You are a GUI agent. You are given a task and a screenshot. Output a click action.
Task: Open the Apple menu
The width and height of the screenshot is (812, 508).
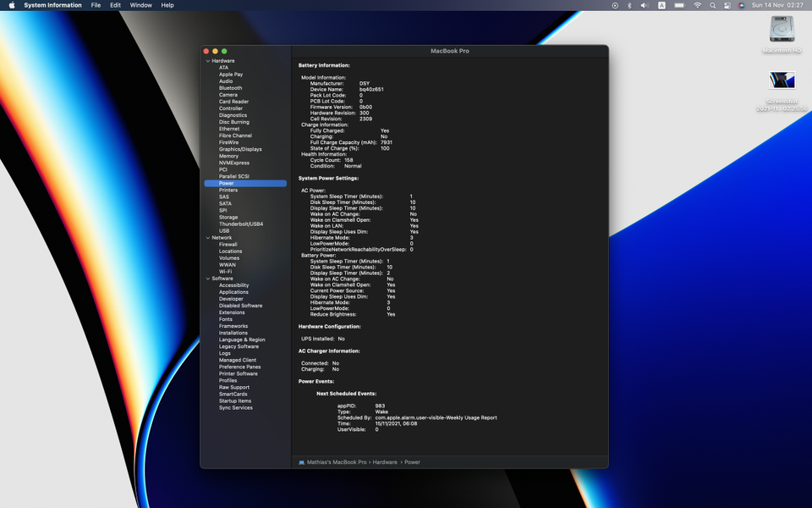(12, 5)
